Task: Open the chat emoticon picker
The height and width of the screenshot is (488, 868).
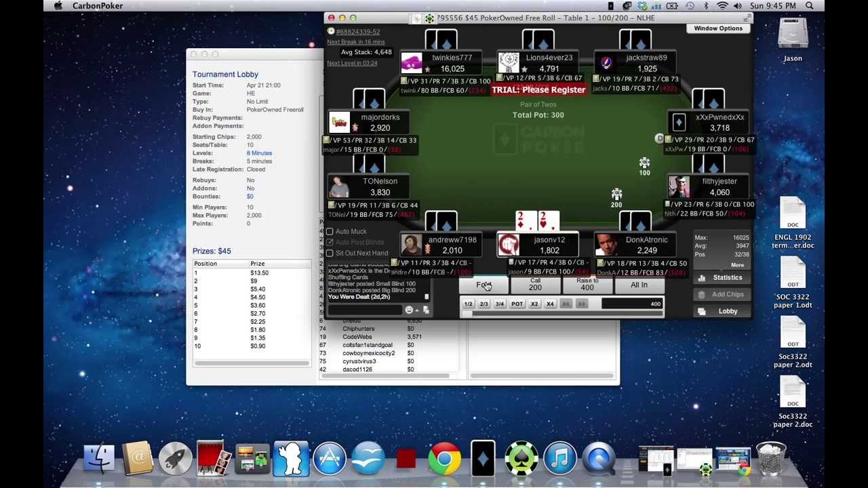Action: coord(409,310)
